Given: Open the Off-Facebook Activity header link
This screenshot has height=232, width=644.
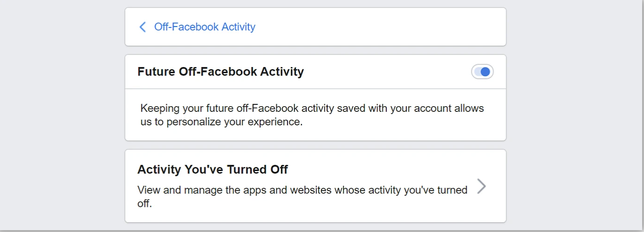Looking at the screenshot, I should coord(204,27).
